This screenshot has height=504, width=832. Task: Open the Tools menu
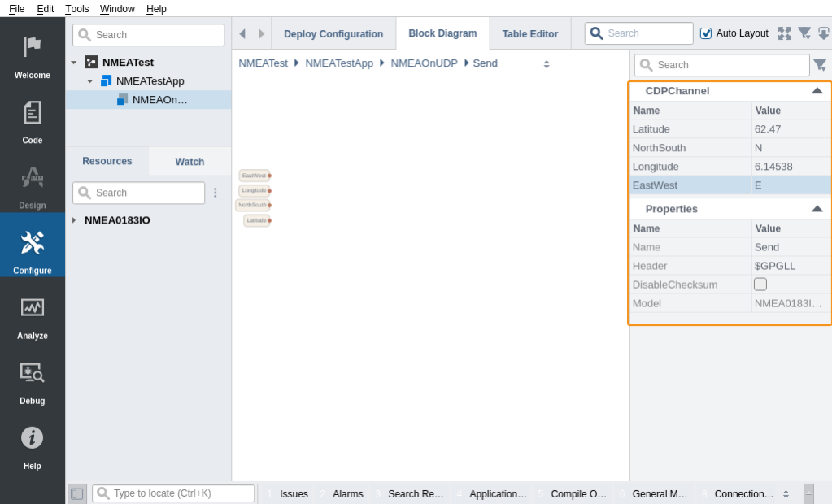pos(77,8)
